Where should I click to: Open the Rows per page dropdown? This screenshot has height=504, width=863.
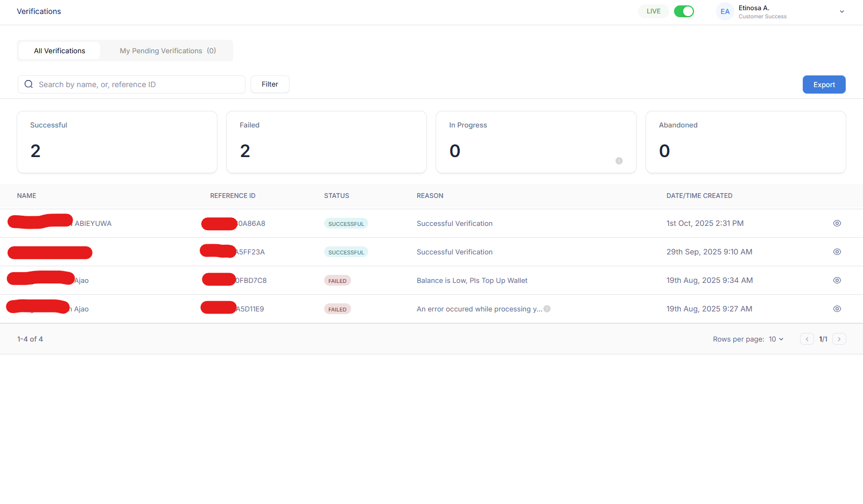click(775, 339)
